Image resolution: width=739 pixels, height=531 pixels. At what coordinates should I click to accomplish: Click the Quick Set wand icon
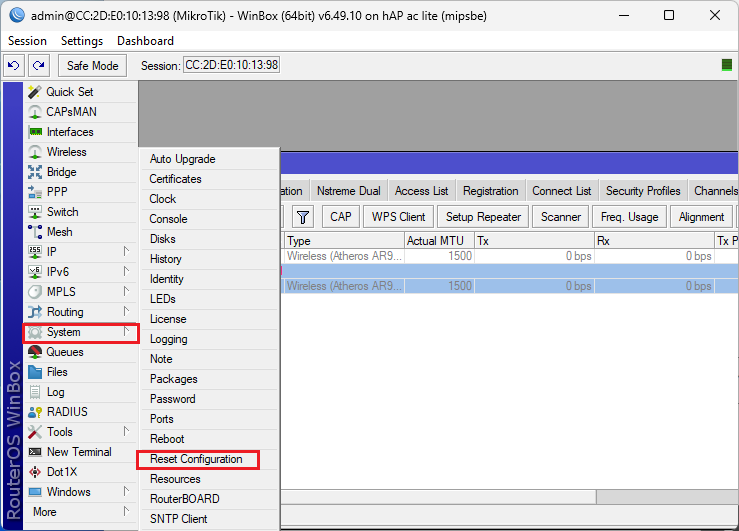(35, 92)
